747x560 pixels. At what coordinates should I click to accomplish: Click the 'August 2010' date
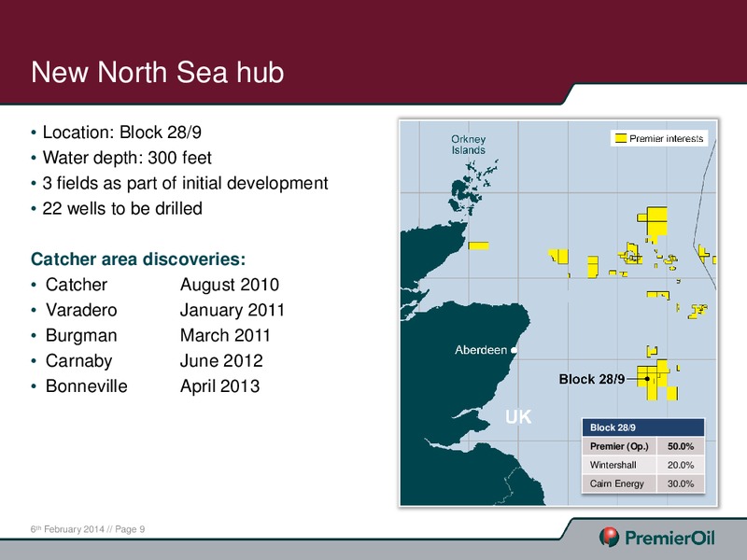(x=230, y=285)
